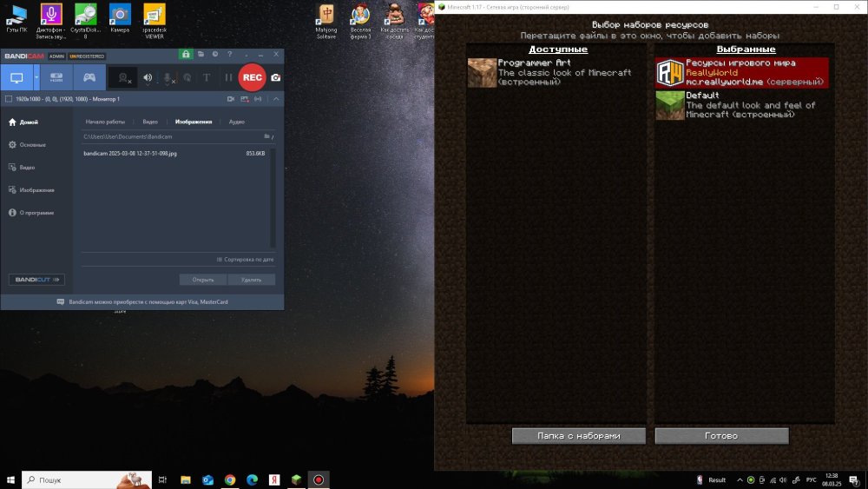Open Изображения settings in sidebar
Image resolution: width=868 pixels, height=489 pixels.
click(x=31, y=190)
